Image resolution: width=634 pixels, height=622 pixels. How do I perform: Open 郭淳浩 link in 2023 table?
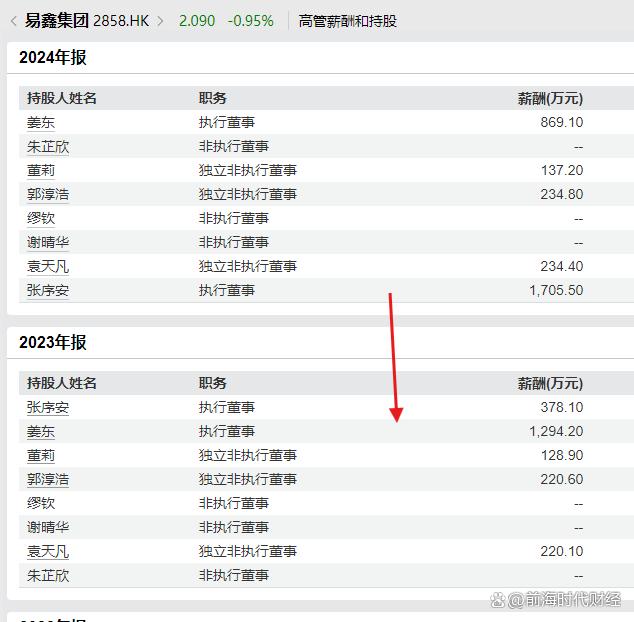(x=48, y=480)
